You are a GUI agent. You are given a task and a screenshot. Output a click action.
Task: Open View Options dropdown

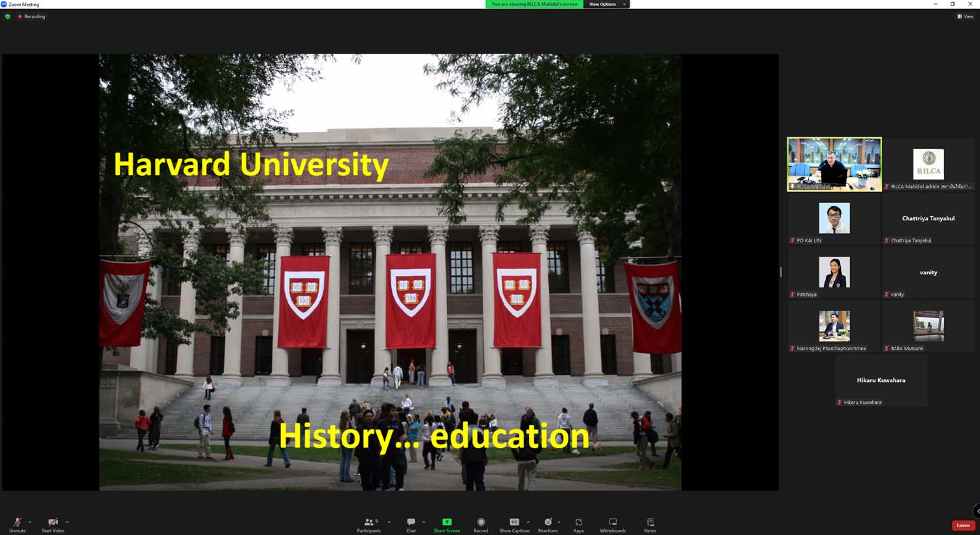coord(606,4)
